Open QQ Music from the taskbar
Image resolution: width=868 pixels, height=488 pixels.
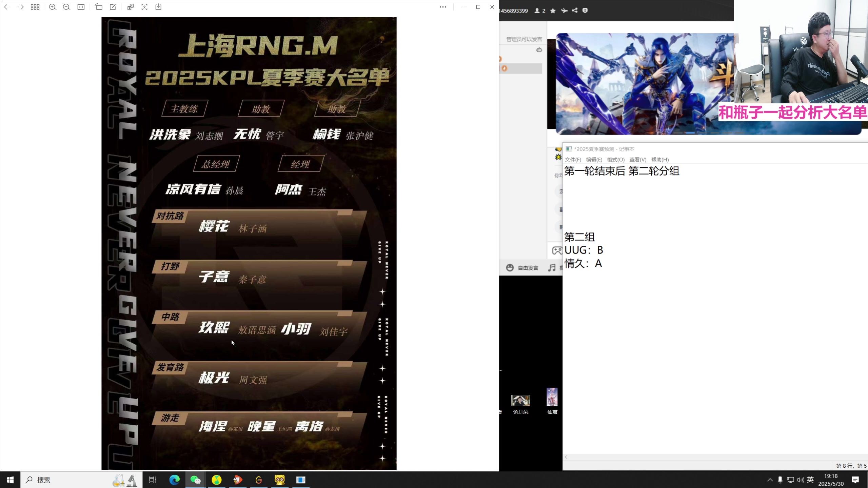217,480
